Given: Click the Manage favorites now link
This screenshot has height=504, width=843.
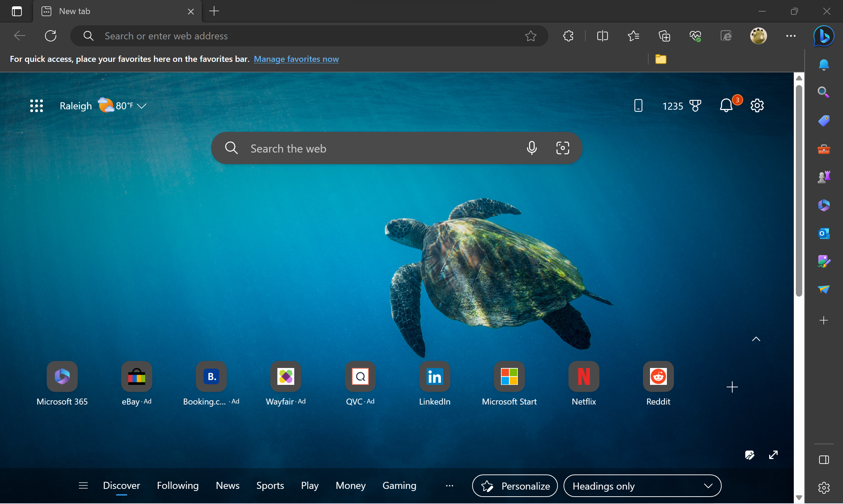Looking at the screenshot, I should tap(296, 59).
